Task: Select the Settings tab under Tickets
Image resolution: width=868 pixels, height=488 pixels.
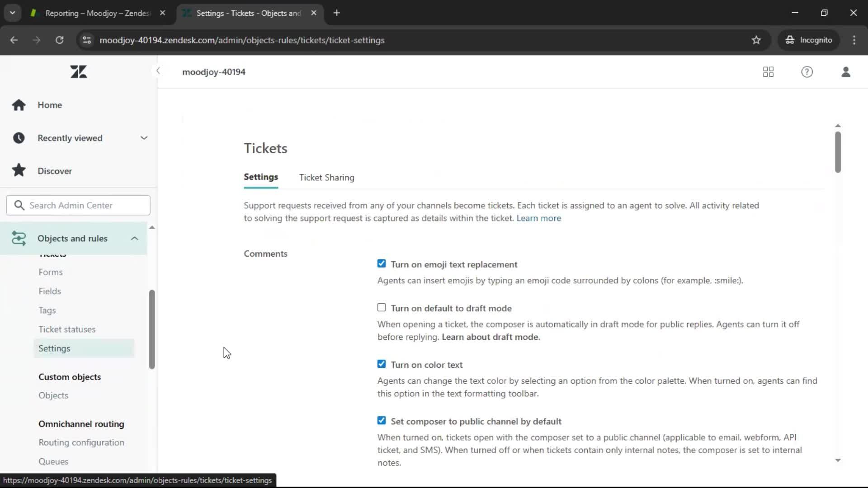Action: pos(261,177)
